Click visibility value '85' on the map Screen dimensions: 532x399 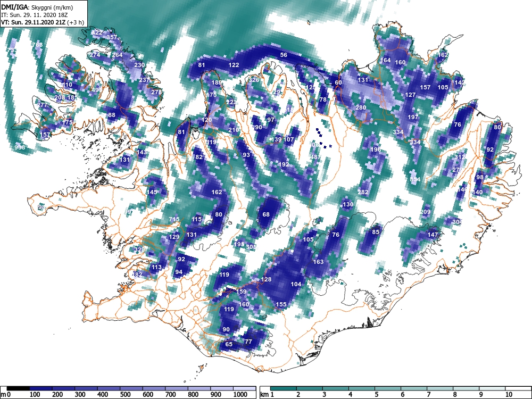tap(375, 232)
